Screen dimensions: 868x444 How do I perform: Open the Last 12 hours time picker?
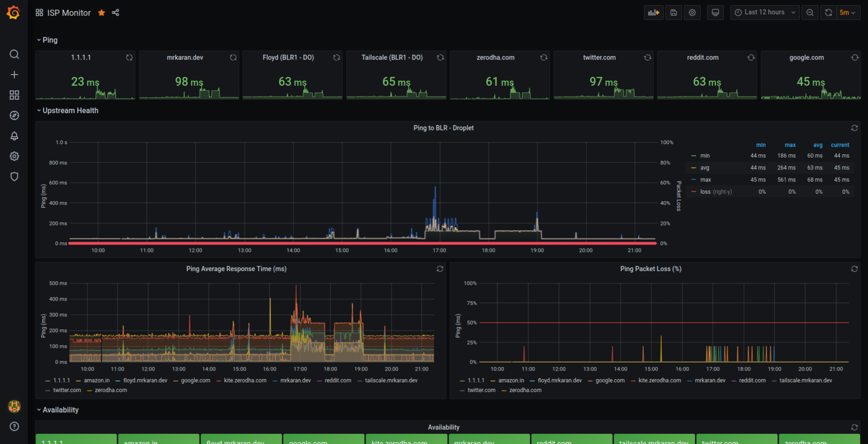[765, 12]
